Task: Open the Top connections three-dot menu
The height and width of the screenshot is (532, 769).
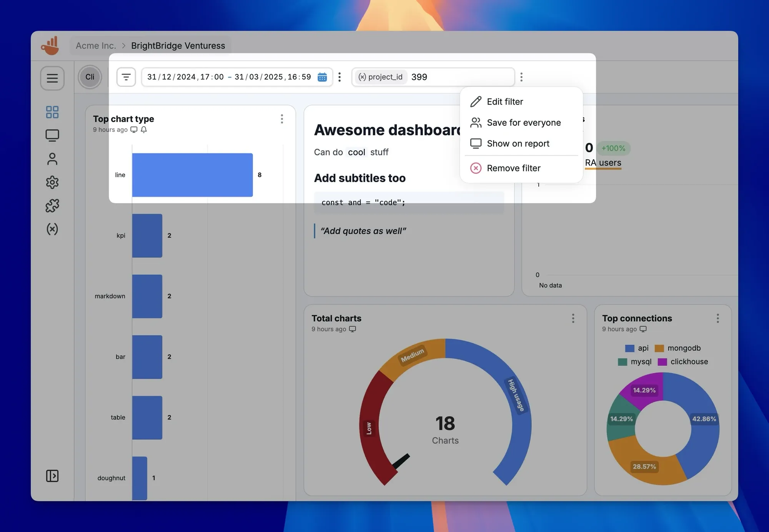Action: point(717,318)
